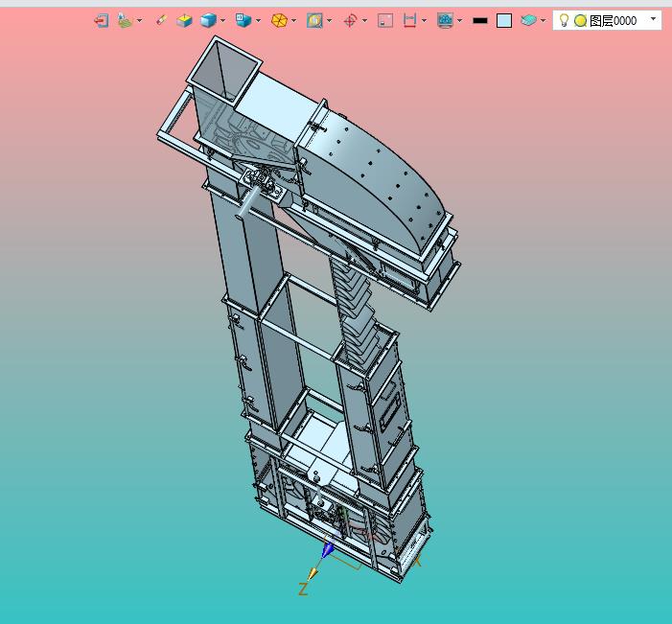
Task: Open monitor display settings dropdown arrow
Action: [460, 20]
